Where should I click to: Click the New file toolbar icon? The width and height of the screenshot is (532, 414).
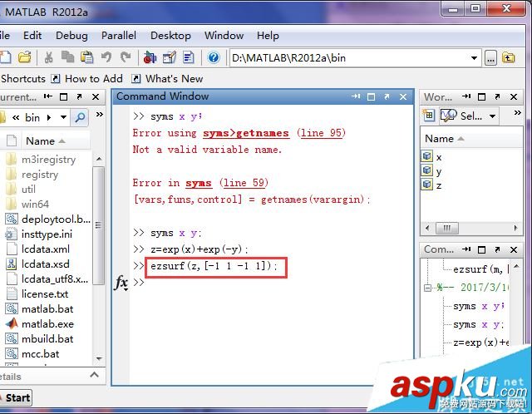point(6,57)
